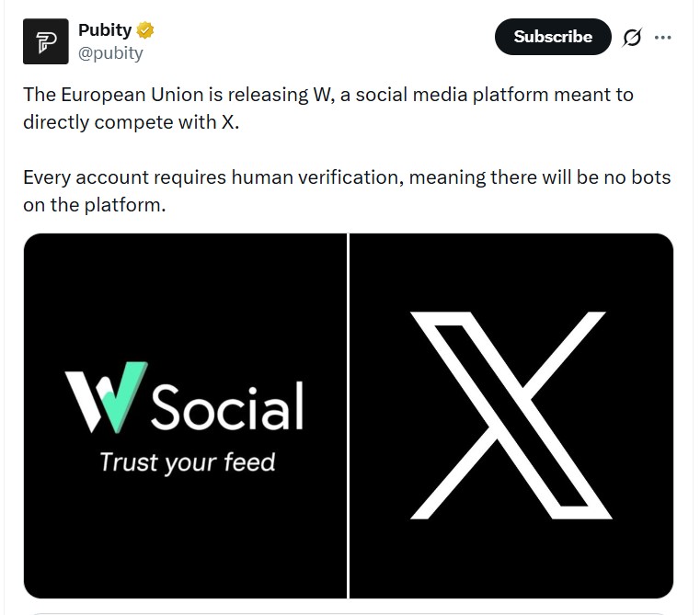Click 'on the platform.' closing text
This screenshot has width=700, height=615.
pyautogui.click(x=94, y=204)
